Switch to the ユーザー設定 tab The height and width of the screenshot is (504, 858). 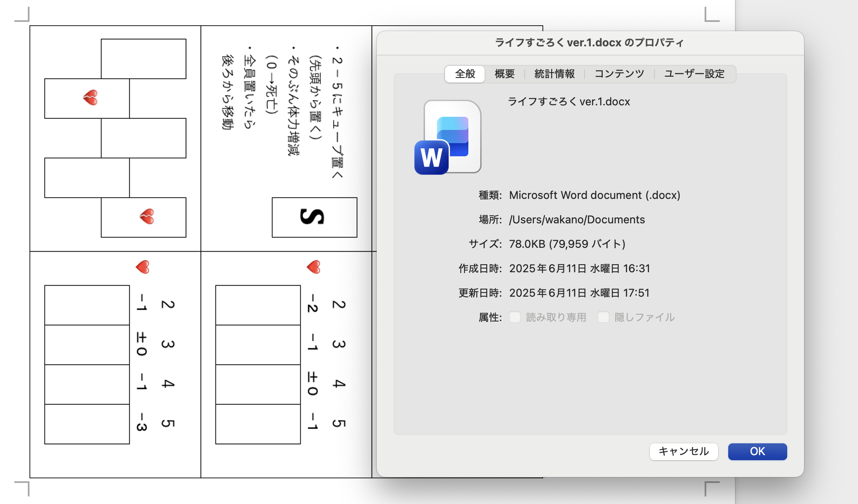pyautogui.click(x=694, y=74)
